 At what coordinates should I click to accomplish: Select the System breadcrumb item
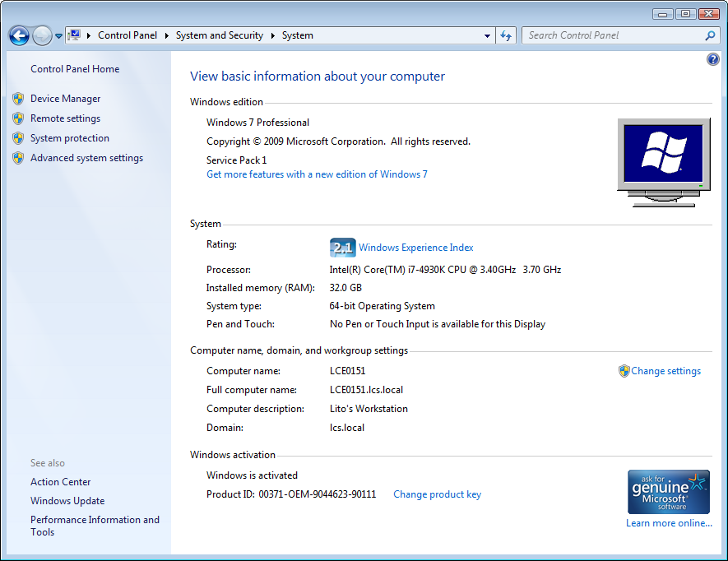[x=298, y=35]
